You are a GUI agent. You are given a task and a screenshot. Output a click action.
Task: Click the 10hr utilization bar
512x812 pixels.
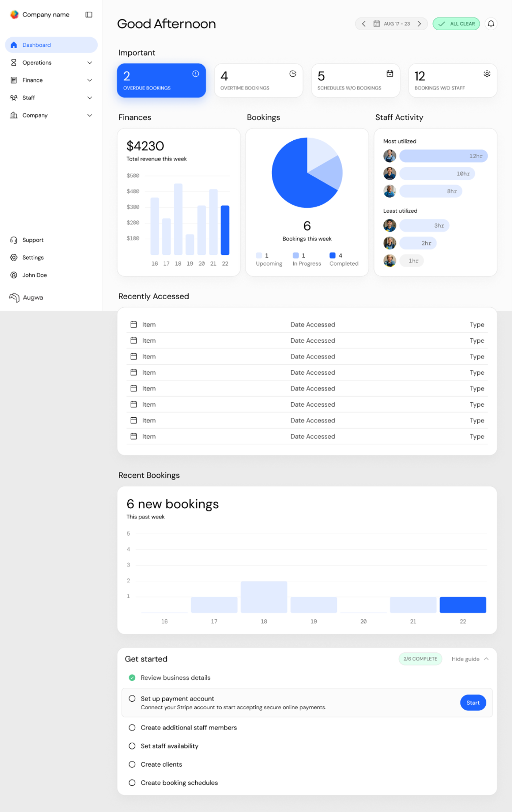click(437, 174)
